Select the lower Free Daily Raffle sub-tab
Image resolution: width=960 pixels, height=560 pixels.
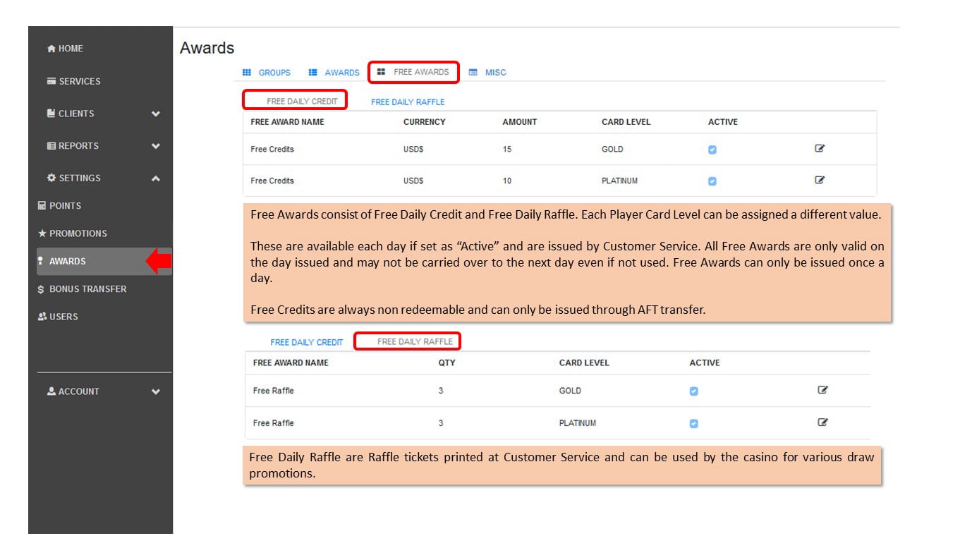pyautogui.click(x=414, y=341)
